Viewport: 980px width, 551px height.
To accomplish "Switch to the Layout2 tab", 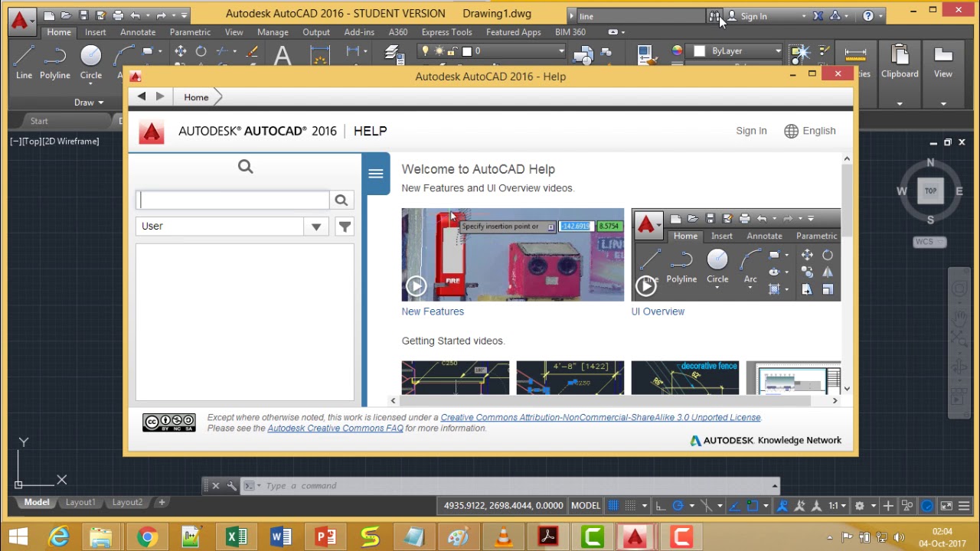I will [127, 503].
